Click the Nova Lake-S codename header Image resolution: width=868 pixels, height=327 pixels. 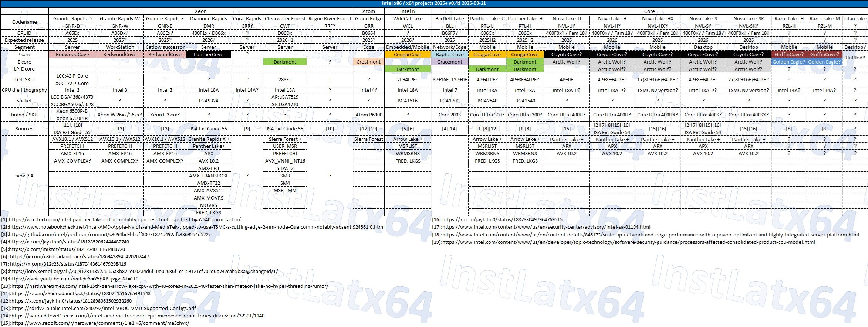click(703, 18)
